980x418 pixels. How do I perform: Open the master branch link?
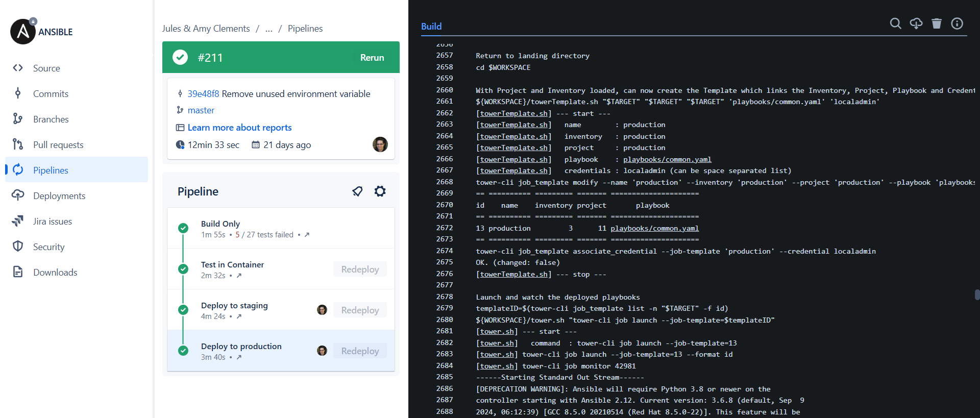tap(201, 110)
